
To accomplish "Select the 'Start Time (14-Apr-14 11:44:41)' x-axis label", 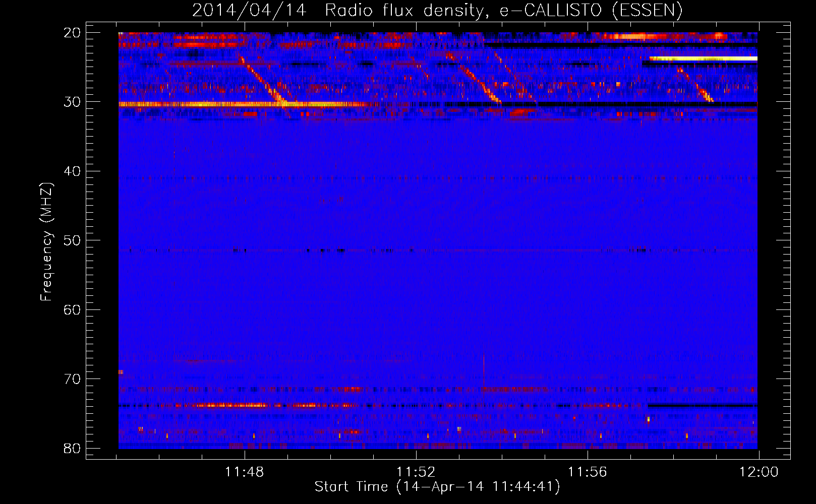I will [x=437, y=487].
